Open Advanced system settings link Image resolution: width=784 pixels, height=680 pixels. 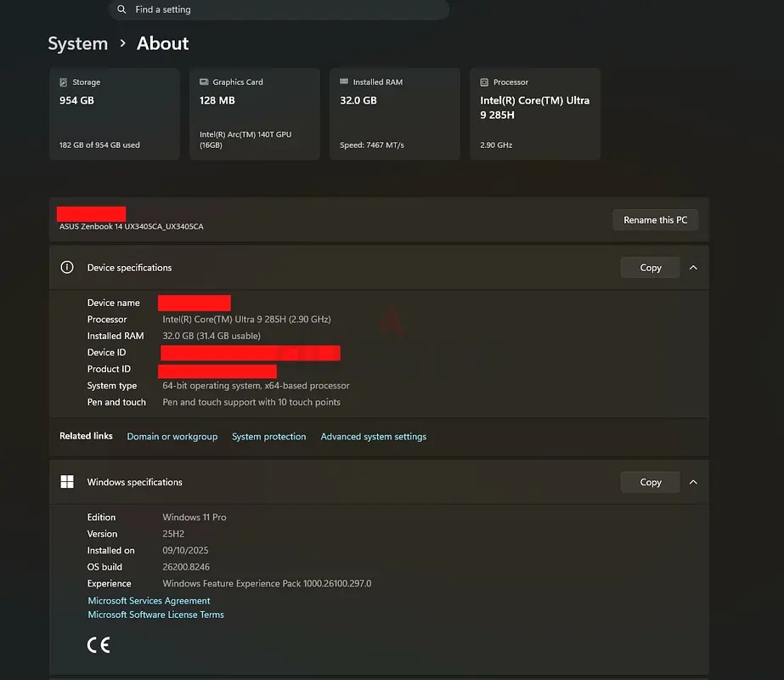click(x=374, y=437)
